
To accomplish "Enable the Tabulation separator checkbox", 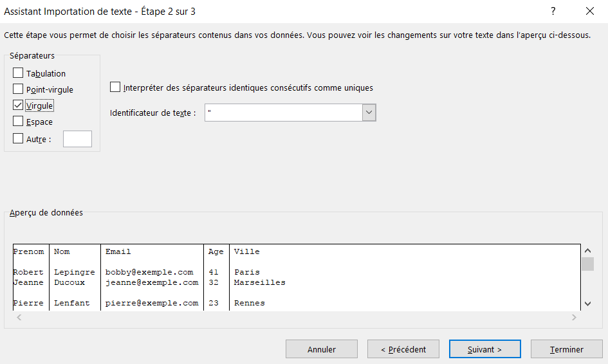I will (18, 73).
